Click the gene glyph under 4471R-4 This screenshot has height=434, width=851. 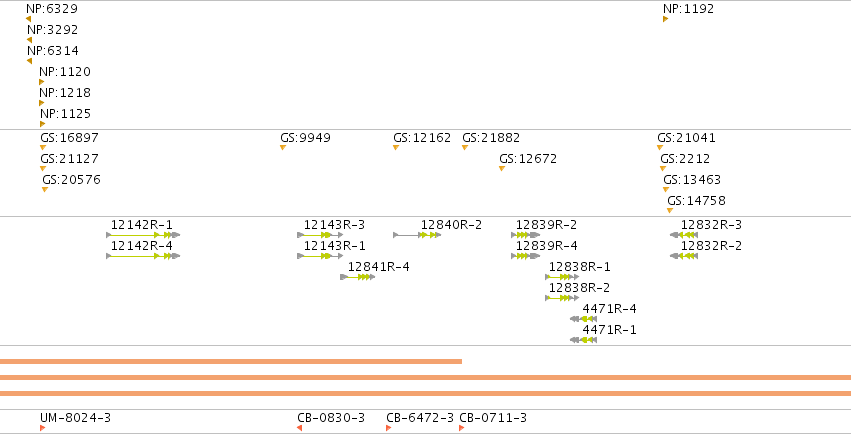tap(583, 319)
